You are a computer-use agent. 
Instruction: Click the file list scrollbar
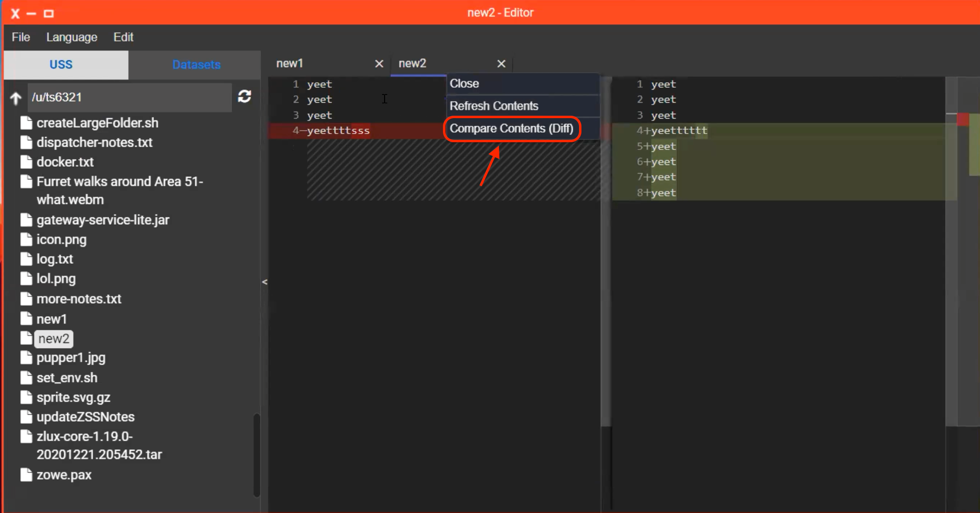256,453
